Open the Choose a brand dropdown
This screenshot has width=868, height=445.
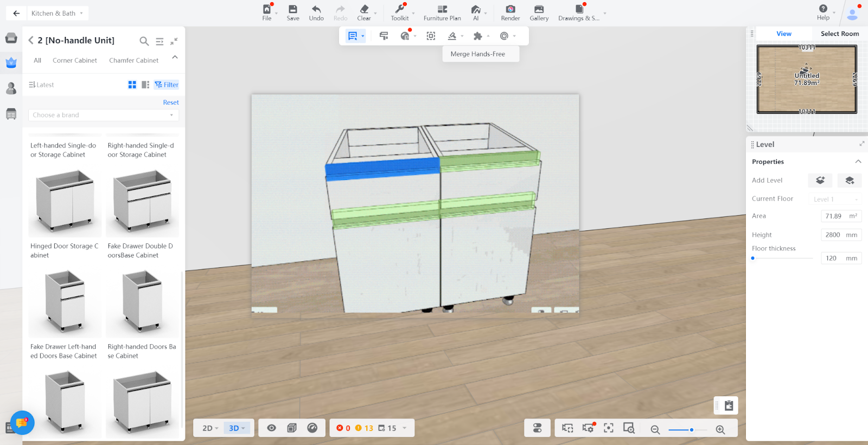point(103,115)
